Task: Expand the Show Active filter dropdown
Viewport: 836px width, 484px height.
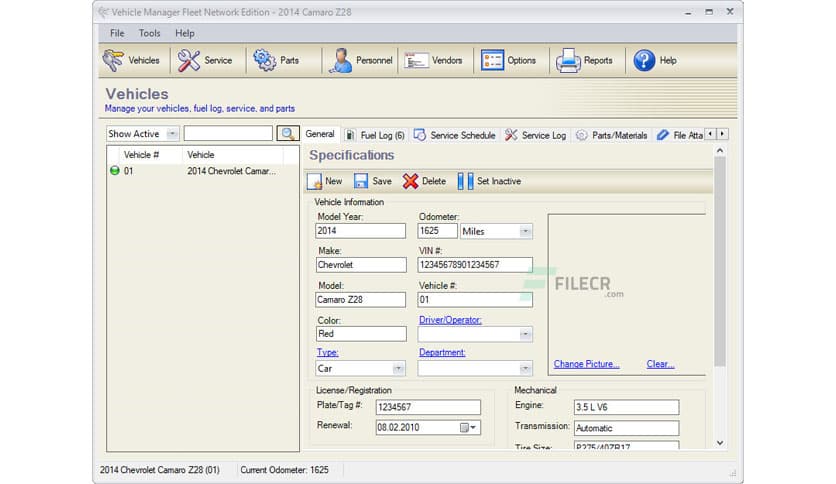Action: coord(172,134)
